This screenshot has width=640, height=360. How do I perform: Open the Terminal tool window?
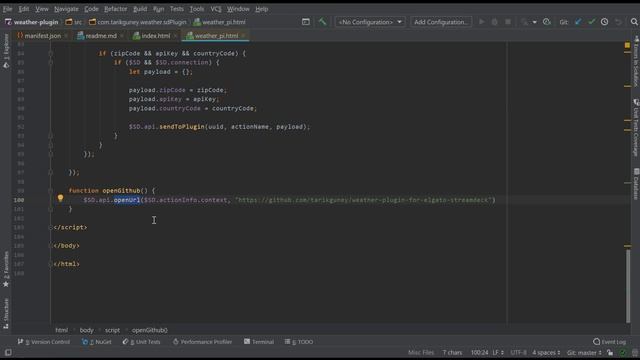[259, 342]
